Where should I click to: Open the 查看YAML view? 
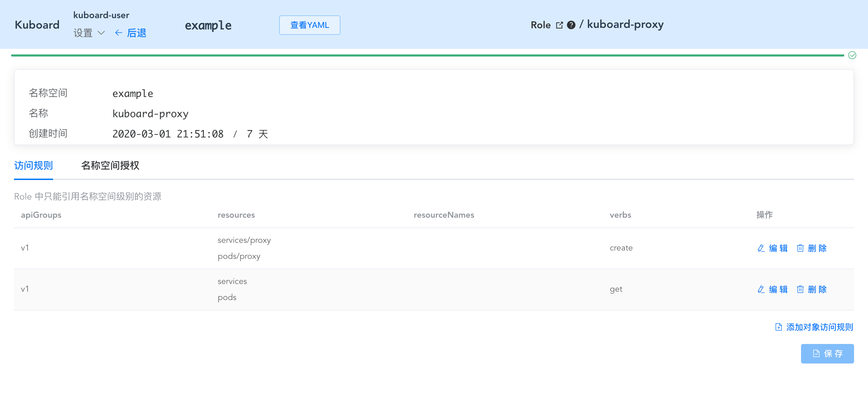tap(310, 25)
